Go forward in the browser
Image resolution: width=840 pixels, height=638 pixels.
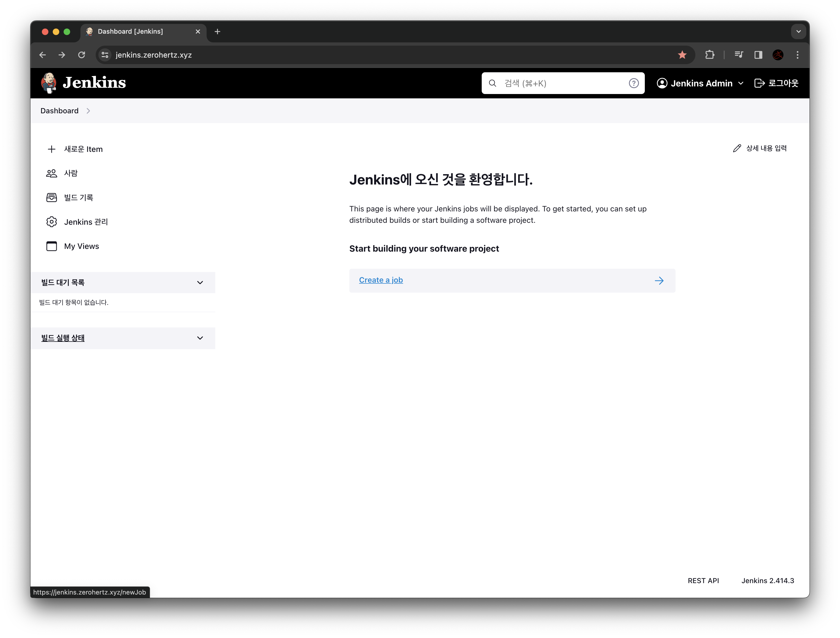[62, 55]
